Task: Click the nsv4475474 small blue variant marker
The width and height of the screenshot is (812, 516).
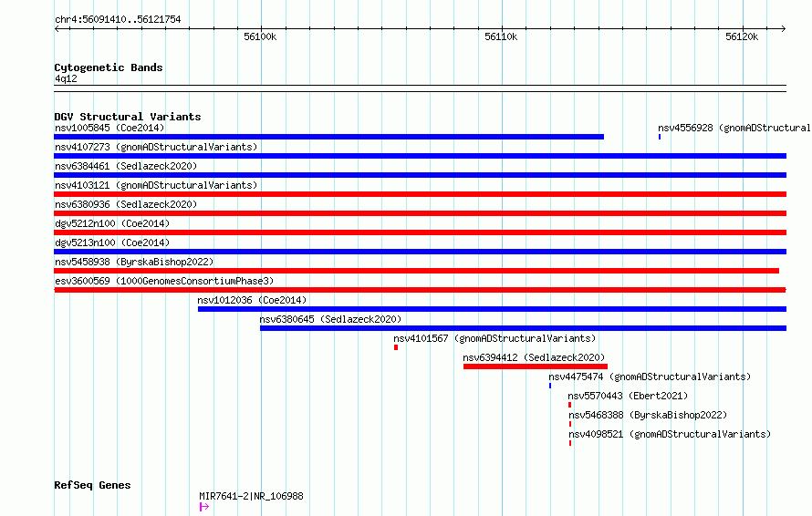Action: tap(550, 386)
